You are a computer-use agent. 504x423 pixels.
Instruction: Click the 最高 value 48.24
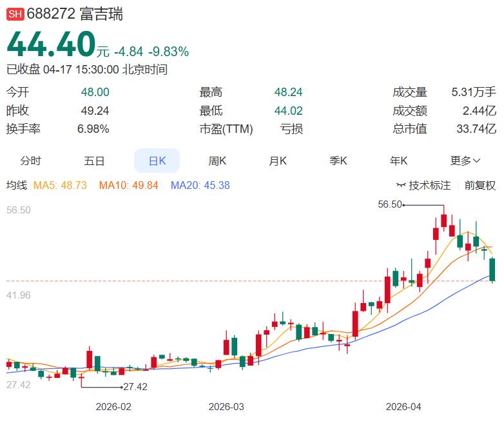tap(288, 92)
